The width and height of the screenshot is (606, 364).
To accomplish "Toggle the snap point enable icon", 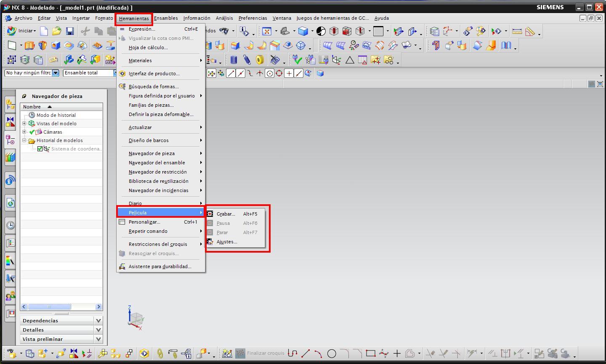I will click(x=211, y=73).
